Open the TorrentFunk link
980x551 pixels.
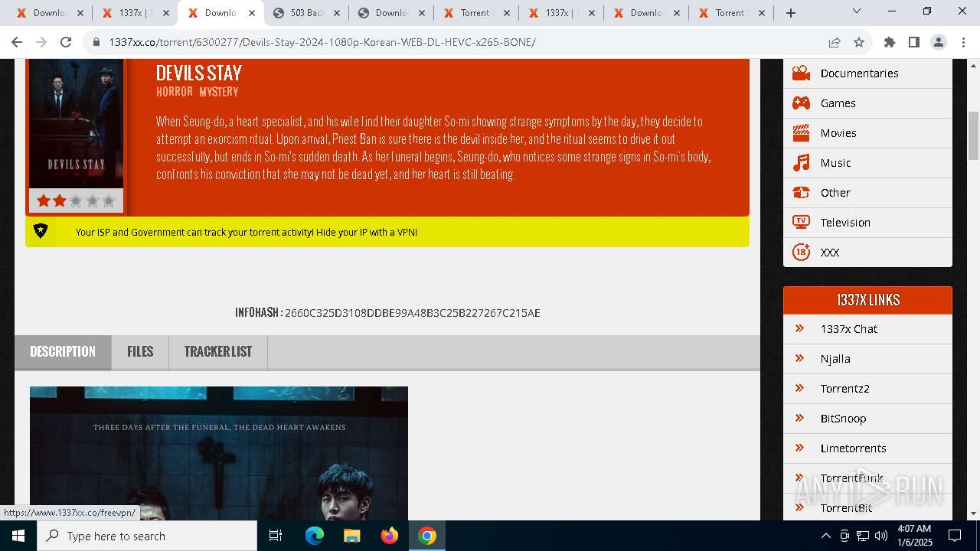pyautogui.click(x=852, y=478)
